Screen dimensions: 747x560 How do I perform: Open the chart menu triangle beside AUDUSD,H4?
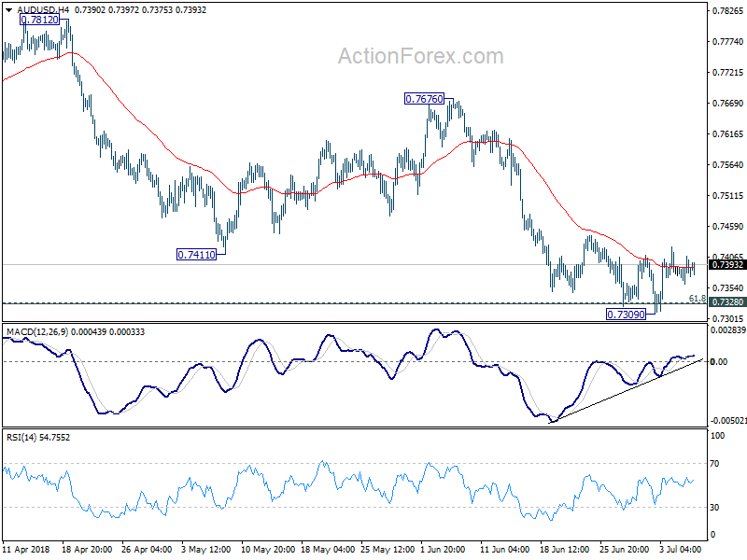8,9
